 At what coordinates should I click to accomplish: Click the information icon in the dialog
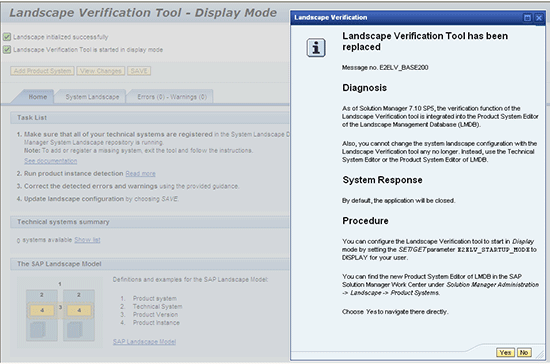(x=316, y=48)
